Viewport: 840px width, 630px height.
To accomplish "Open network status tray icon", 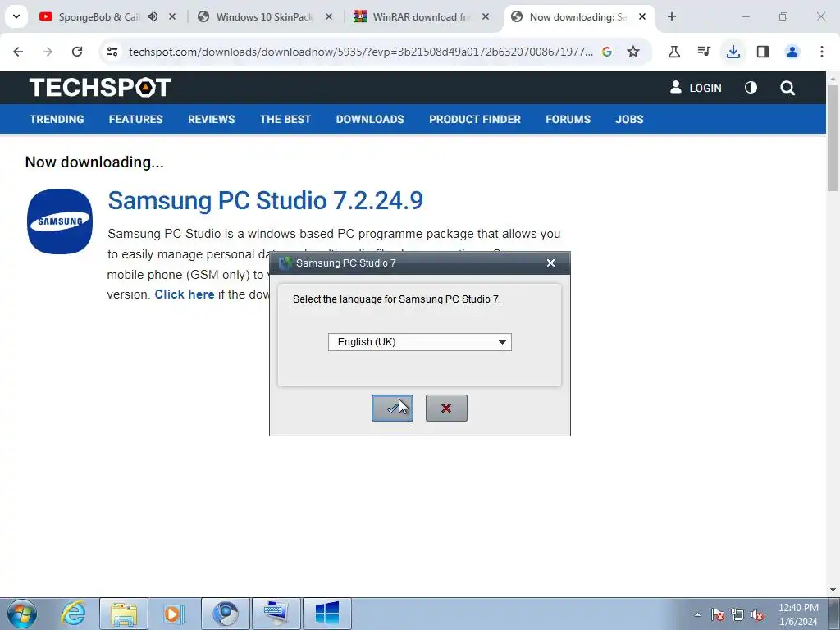I will tap(737, 615).
